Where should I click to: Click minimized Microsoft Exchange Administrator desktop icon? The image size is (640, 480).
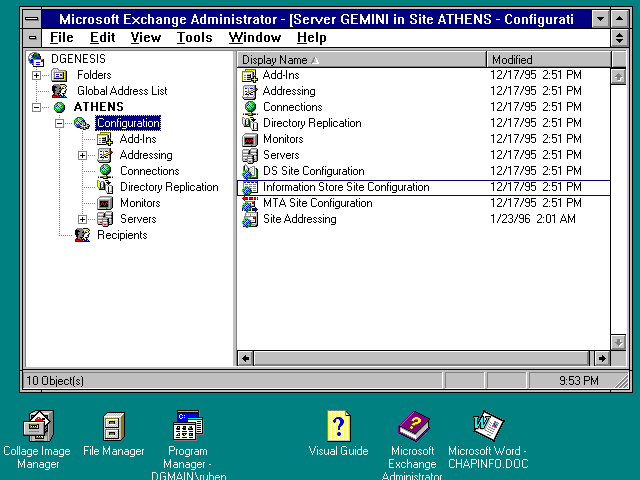(x=413, y=426)
